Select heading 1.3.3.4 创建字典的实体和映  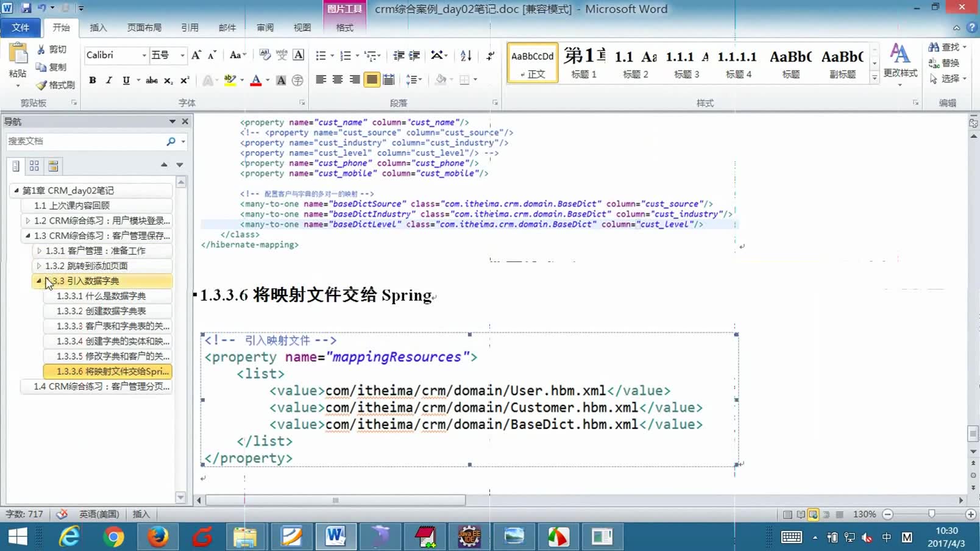pos(107,341)
